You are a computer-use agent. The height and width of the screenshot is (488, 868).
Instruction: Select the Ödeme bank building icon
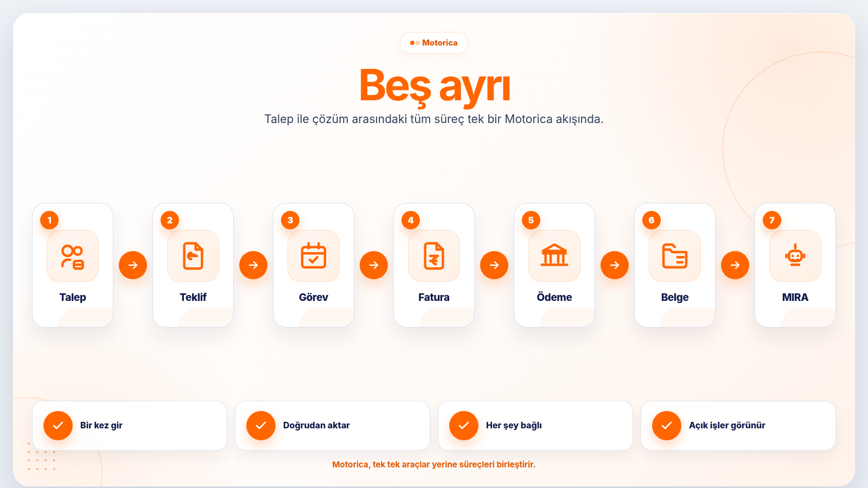(x=554, y=255)
